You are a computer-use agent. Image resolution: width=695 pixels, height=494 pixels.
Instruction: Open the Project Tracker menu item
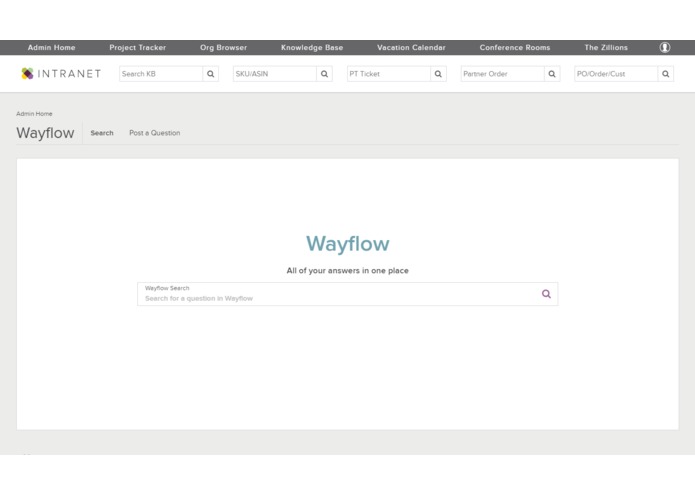(x=137, y=47)
